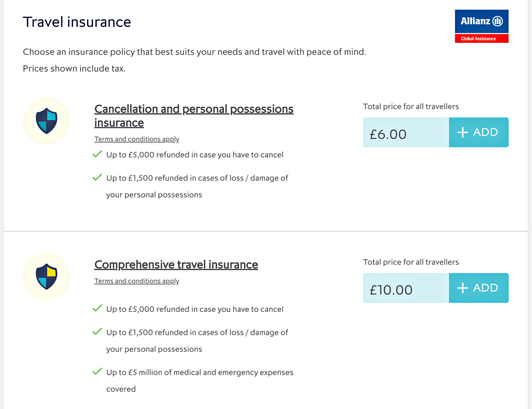Click the plus icon beside the £6.00 price
Image resolution: width=532 pixels, height=409 pixels.
pyautogui.click(x=462, y=133)
